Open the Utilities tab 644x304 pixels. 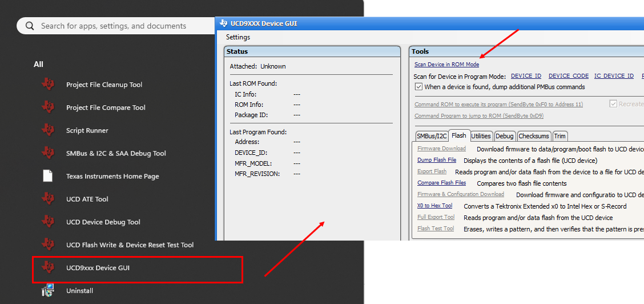(481, 136)
